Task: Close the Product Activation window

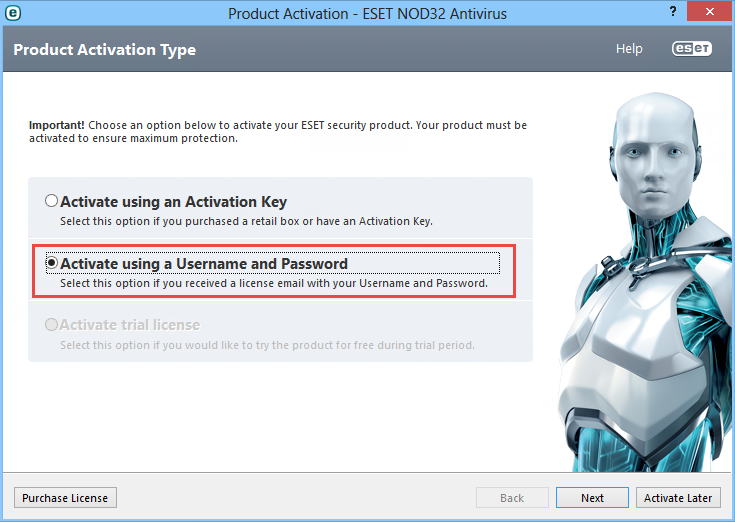Action: 710,11
